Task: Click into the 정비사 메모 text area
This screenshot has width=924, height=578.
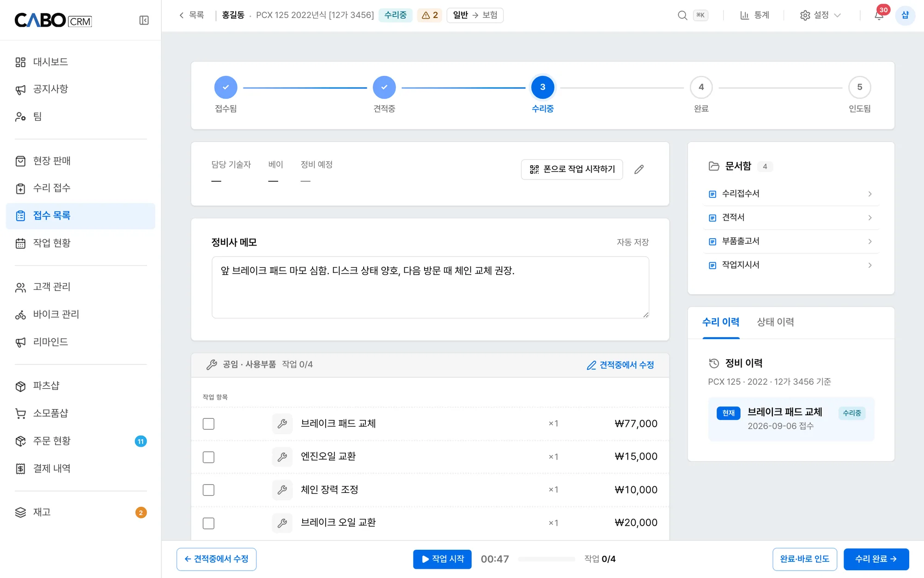Action: coord(430,288)
